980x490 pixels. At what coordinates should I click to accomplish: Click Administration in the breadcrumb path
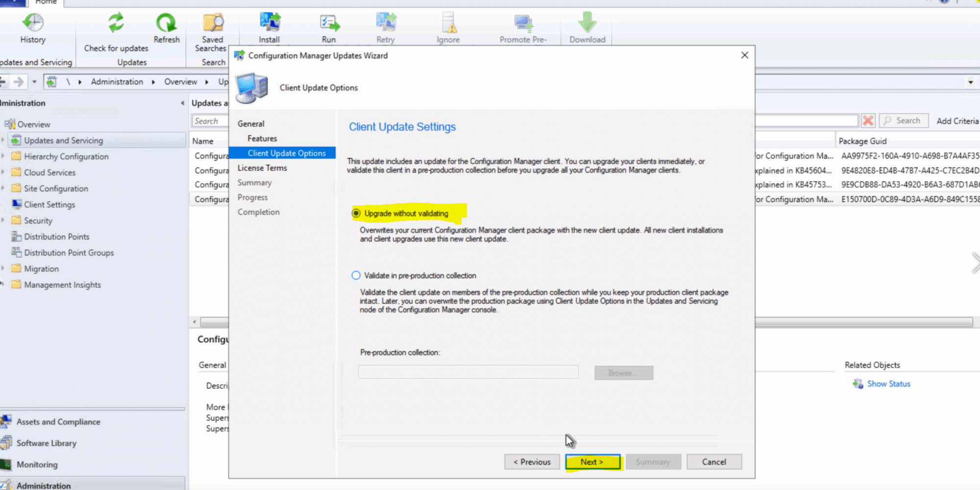coord(117,82)
